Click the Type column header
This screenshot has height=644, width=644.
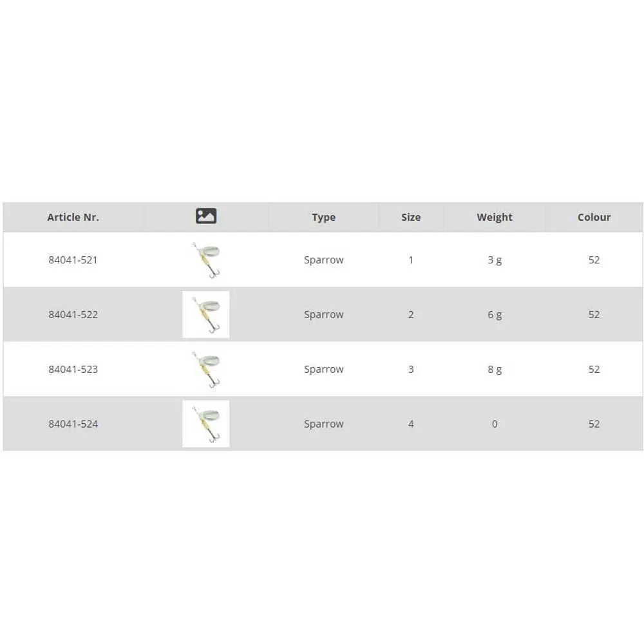[323, 217]
